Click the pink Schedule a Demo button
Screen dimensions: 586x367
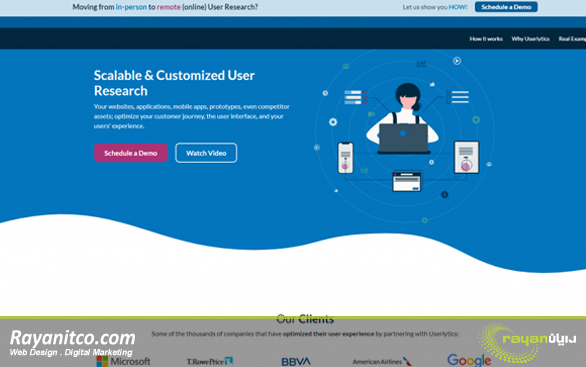[131, 153]
